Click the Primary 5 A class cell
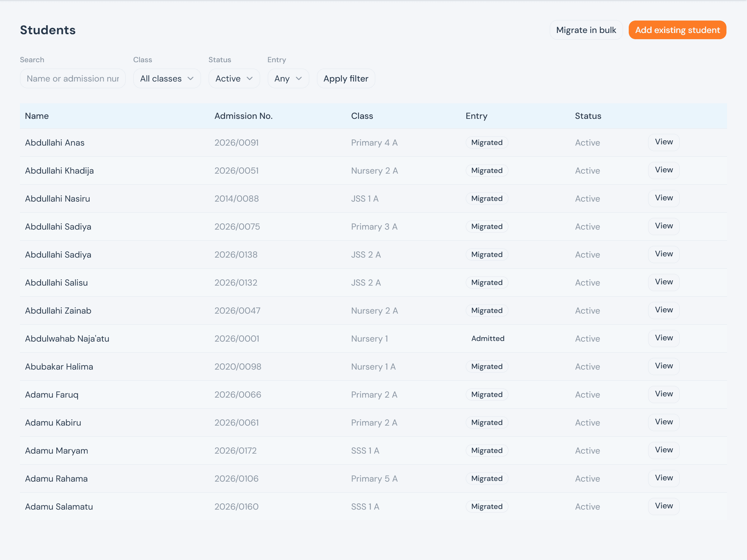Image resolution: width=747 pixels, height=560 pixels. click(374, 479)
